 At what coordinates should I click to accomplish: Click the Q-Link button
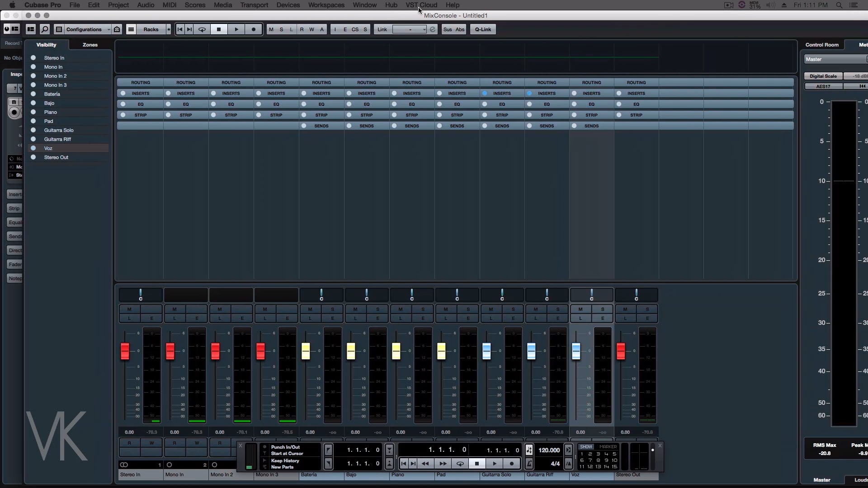(x=483, y=29)
